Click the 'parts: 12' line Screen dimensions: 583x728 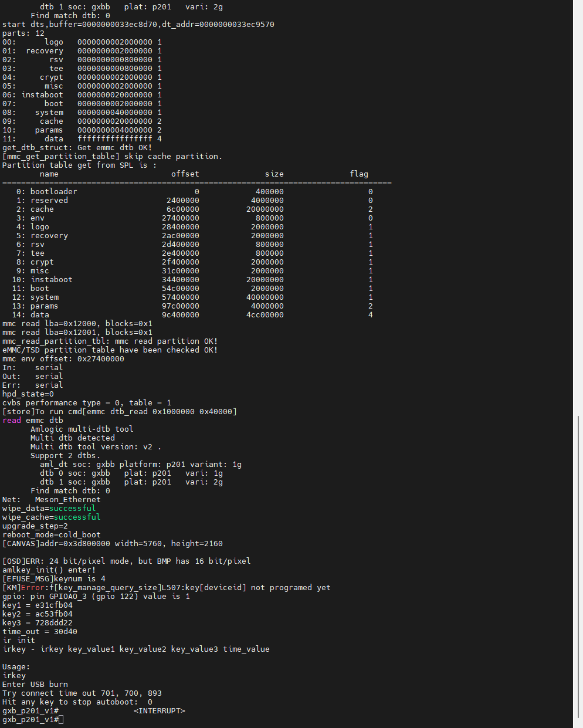click(23, 33)
